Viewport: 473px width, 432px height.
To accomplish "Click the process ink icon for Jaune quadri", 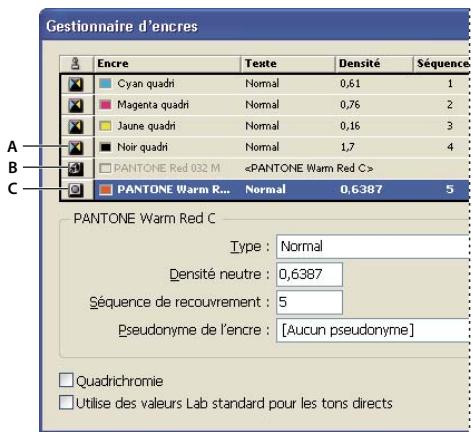I will 76,127.
